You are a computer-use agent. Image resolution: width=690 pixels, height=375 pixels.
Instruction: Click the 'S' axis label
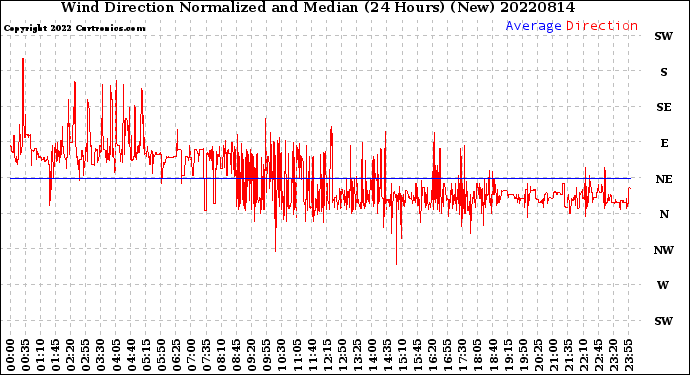664,72
